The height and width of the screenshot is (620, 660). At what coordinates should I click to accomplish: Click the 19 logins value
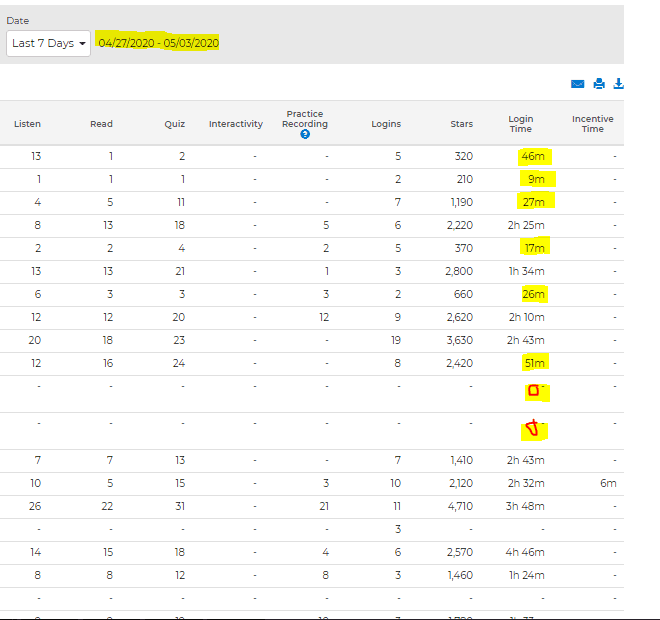coord(396,340)
